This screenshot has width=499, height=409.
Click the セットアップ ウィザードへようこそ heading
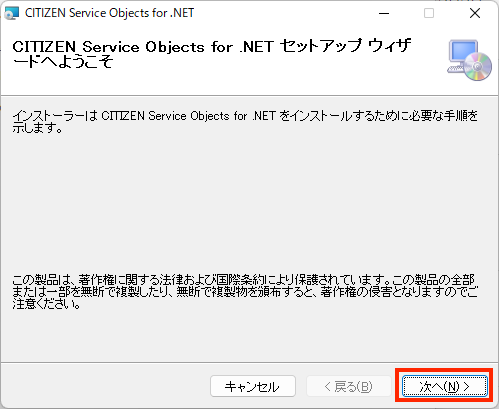click(212, 54)
